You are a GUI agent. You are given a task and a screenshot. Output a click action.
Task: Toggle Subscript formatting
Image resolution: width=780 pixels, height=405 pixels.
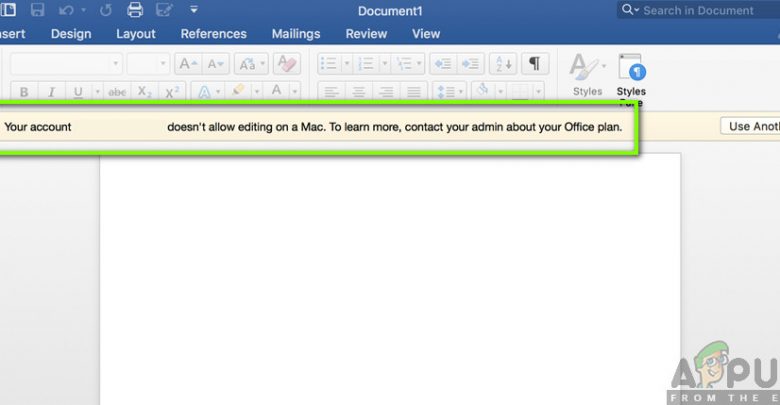coord(145,92)
